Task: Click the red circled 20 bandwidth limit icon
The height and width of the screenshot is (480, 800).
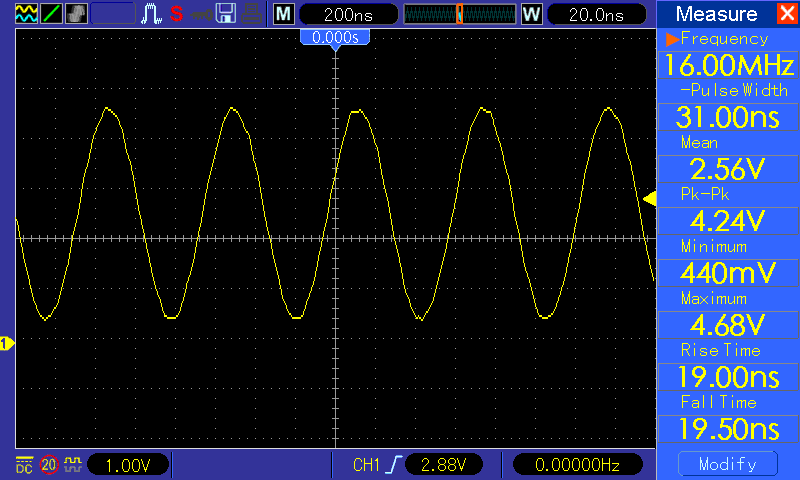Action: 49,465
